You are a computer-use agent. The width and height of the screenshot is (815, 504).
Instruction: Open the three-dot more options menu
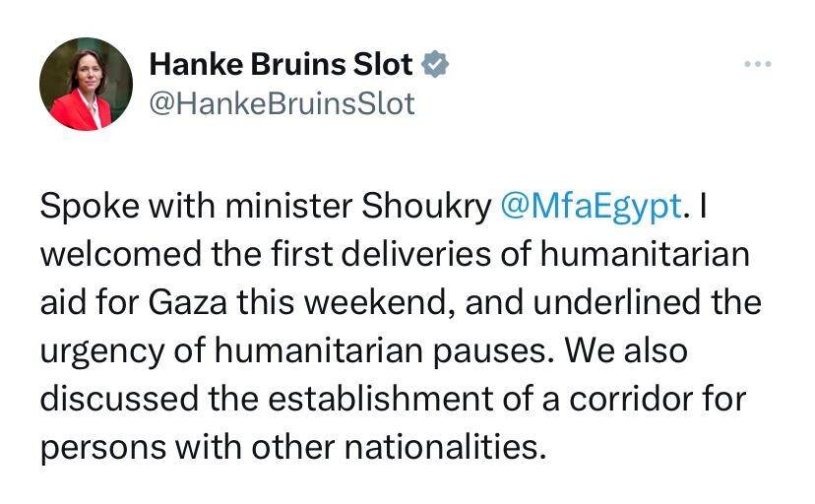[757, 65]
